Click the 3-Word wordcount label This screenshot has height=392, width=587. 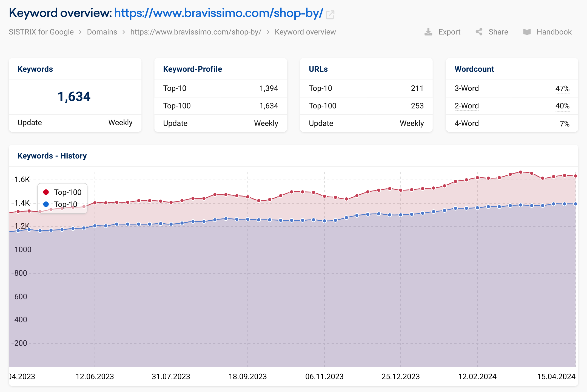[467, 88]
